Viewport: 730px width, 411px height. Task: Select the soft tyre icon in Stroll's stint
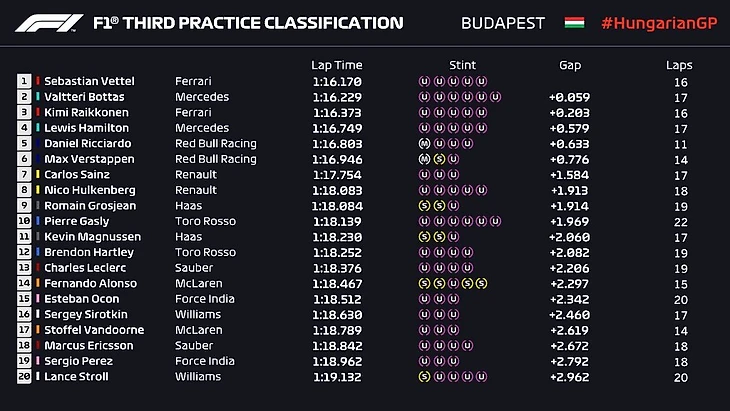point(424,377)
